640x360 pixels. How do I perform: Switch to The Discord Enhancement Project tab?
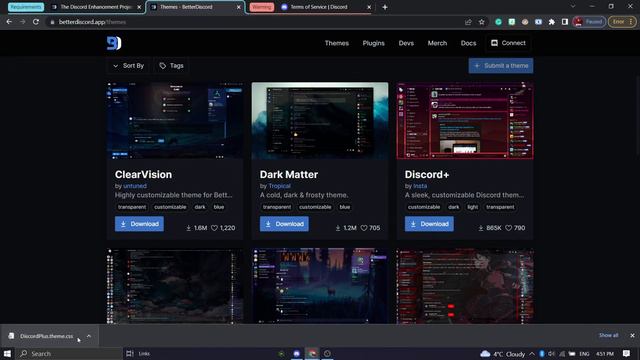[96, 7]
